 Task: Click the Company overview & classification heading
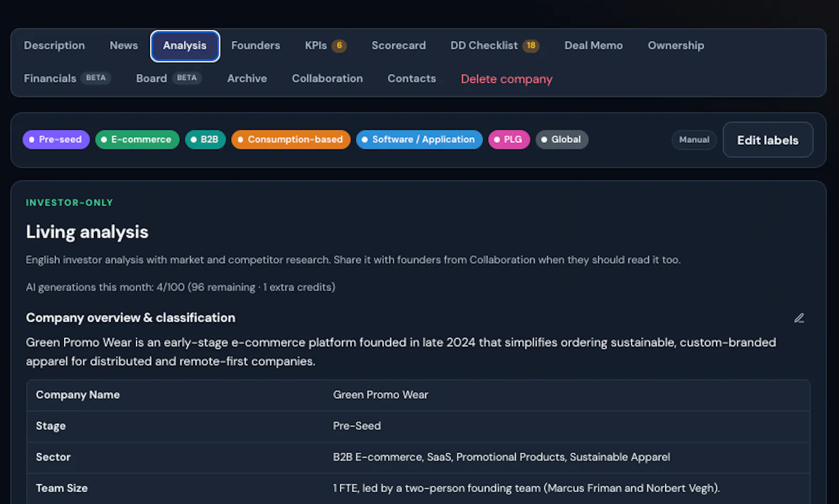[x=131, y=318]
